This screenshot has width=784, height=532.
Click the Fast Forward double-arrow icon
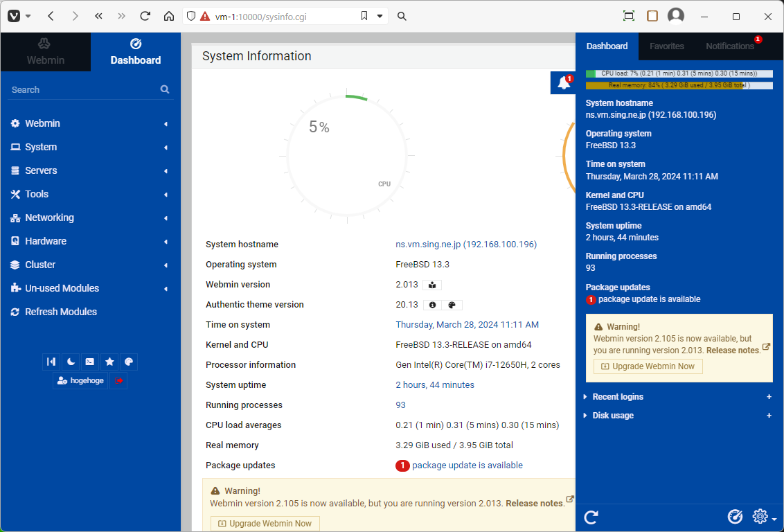pyautogui.click(x=121, y=16)
